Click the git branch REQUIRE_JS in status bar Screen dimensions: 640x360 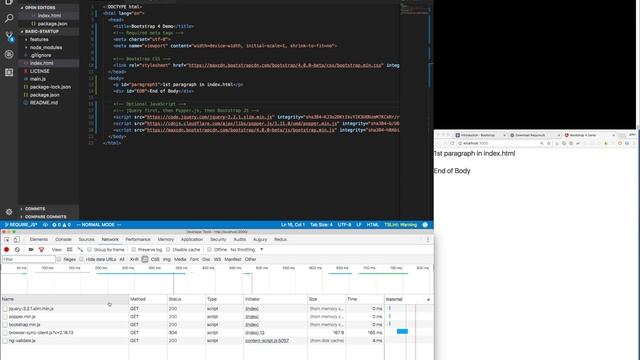click(20, 224)
